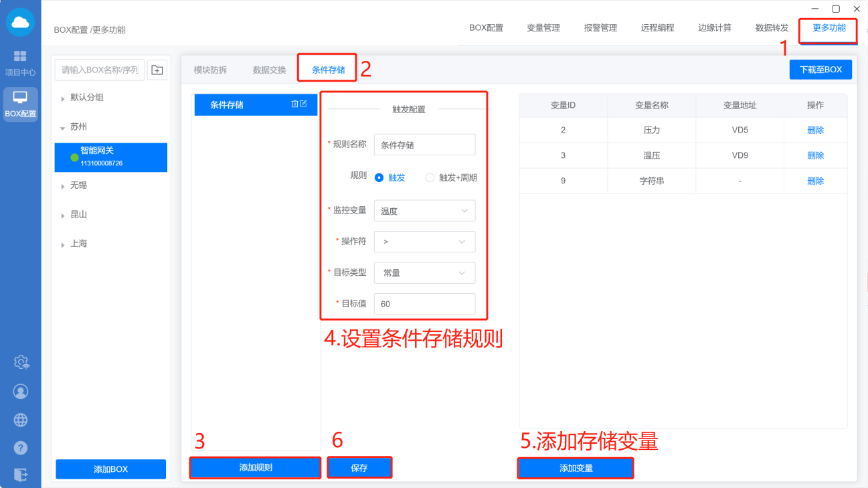The width and height of the screenshot is (868, 488).
Task: Switch to the 边缘计算 tab
Action: pos(715,28)
